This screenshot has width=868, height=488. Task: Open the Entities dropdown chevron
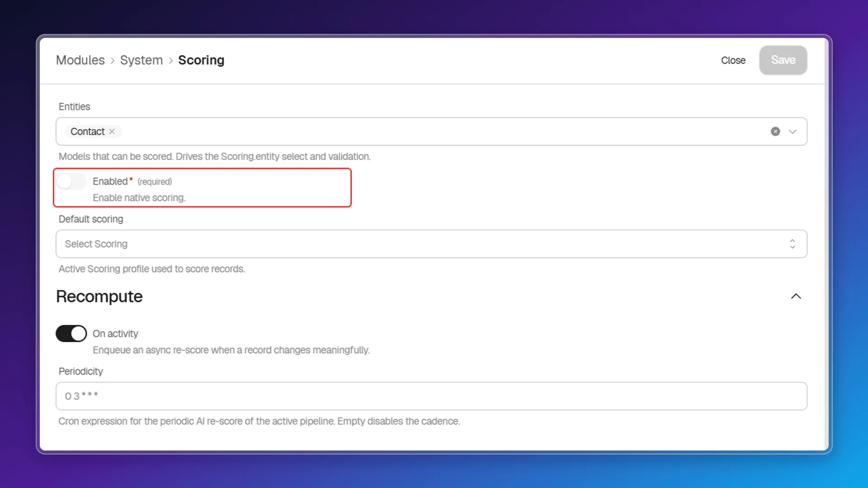[x=793, y=131]
